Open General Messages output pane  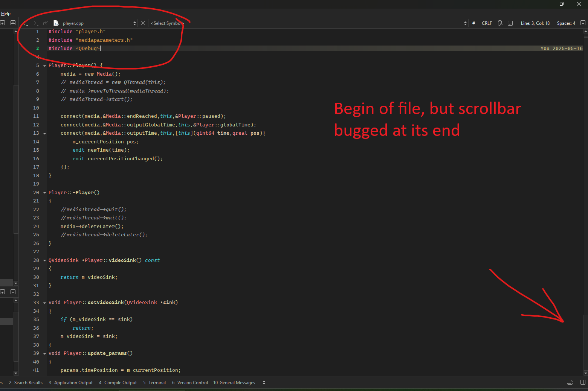tap(234, 383)
